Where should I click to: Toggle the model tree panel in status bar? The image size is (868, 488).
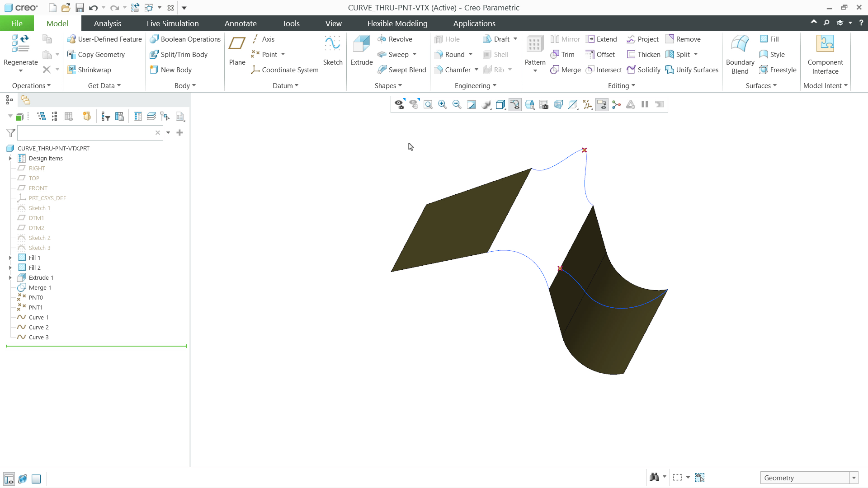(x=9, y=479)
